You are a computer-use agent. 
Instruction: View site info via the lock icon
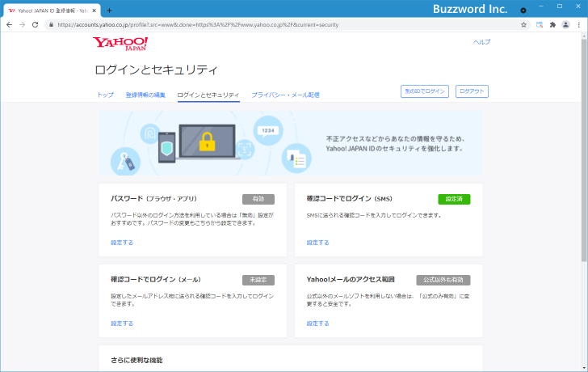coord(52,25)
